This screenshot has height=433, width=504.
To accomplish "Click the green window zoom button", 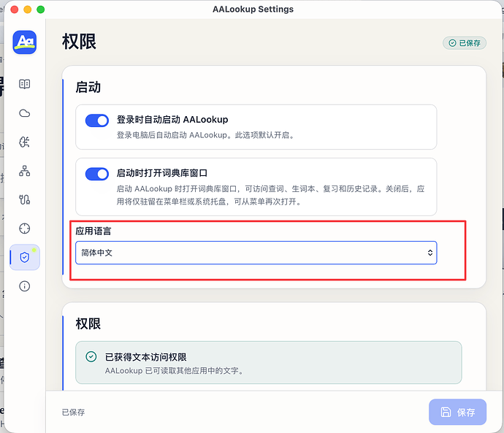I will (x=40, y=9).
